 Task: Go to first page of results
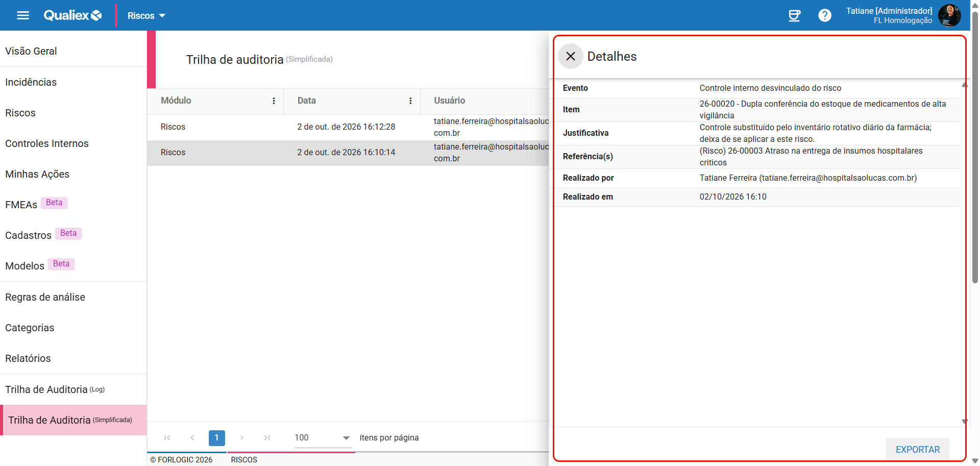[x=167, y=437]
